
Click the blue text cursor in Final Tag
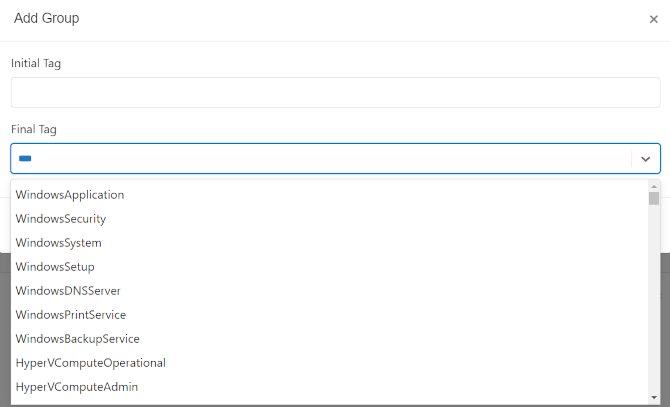point(25,158)
